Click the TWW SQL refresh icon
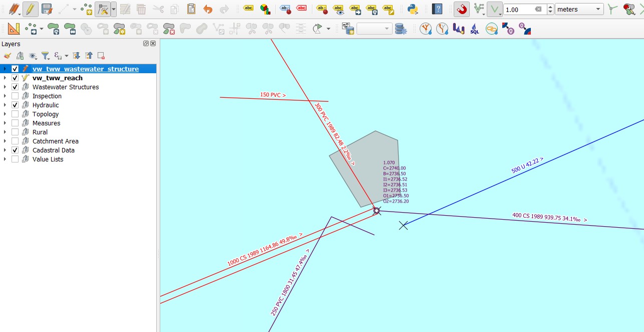 pos(475,29)
